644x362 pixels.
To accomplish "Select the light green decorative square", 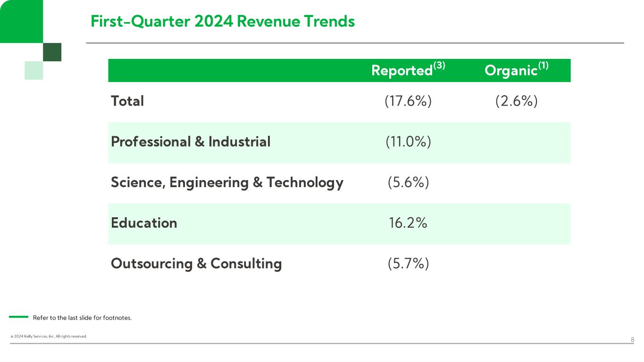I will 33,70.
